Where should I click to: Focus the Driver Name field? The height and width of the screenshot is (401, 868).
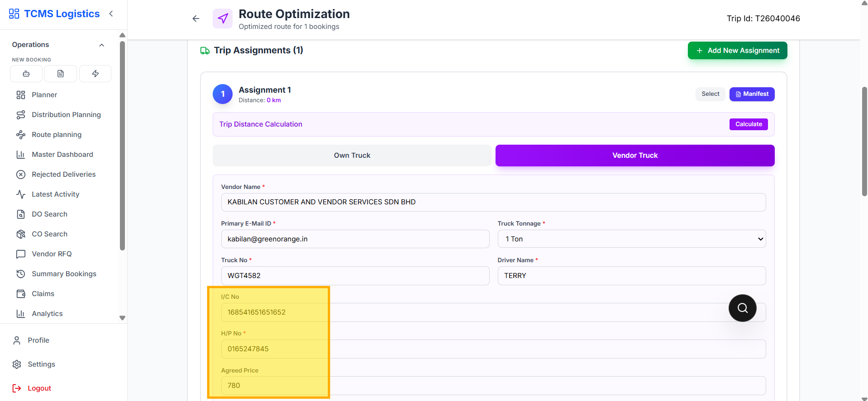[632, 276]
